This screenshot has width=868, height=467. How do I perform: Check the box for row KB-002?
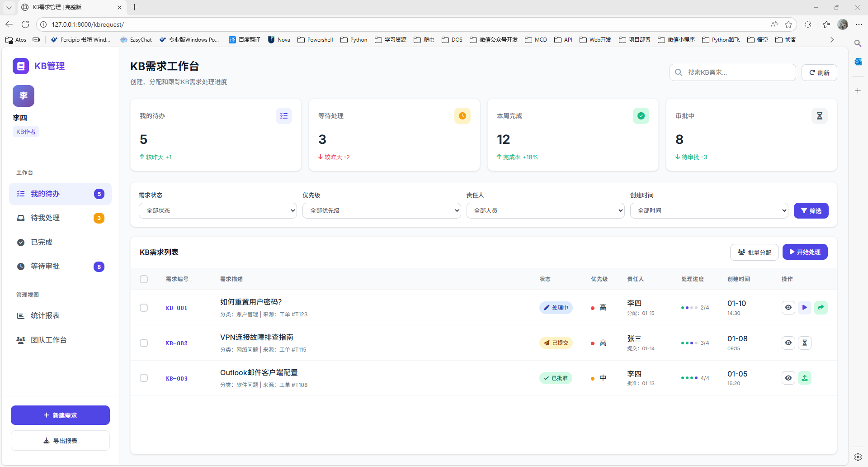pos(144,343)
